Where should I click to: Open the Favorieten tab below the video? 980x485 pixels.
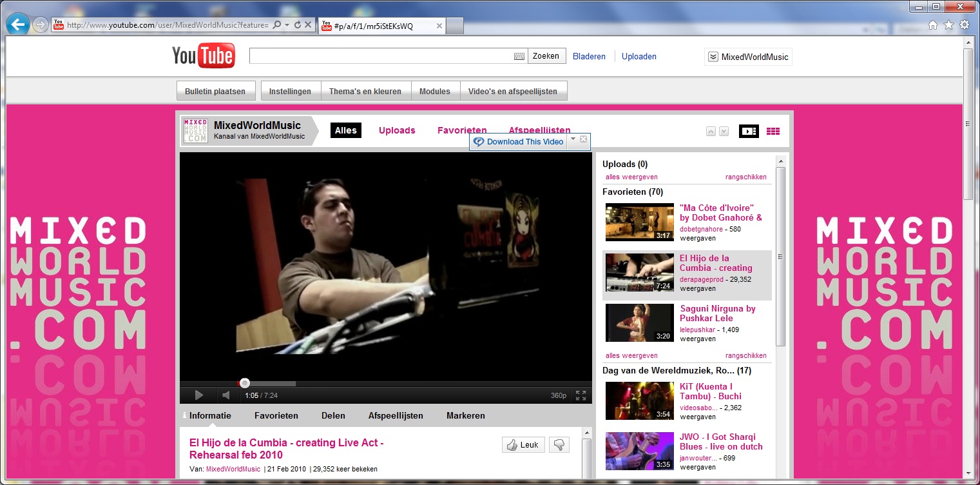point(276,415)
